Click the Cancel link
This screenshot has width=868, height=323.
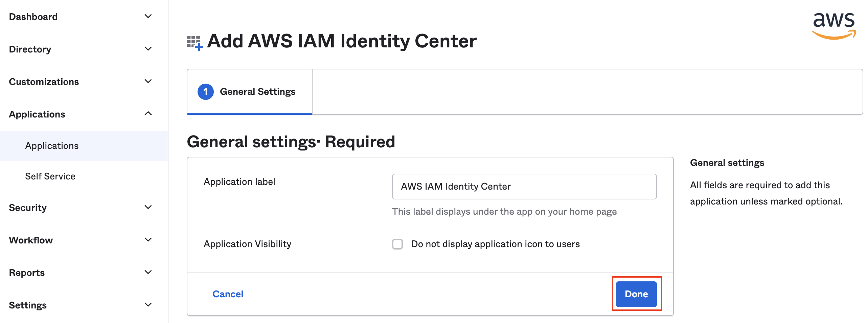tap(228, 294)
